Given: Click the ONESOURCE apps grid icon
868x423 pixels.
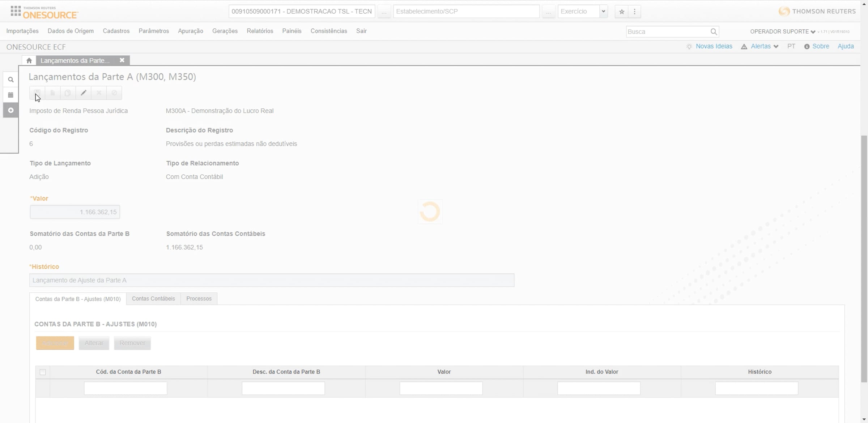Looking at the screenshot, I should (16, 11).
